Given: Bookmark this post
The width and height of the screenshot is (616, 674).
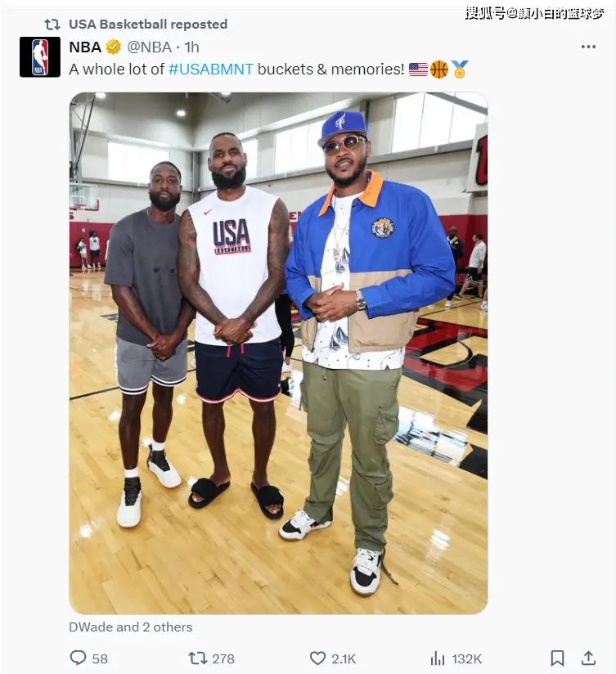Looking at the screenshot, I should (x=558, y=658).
